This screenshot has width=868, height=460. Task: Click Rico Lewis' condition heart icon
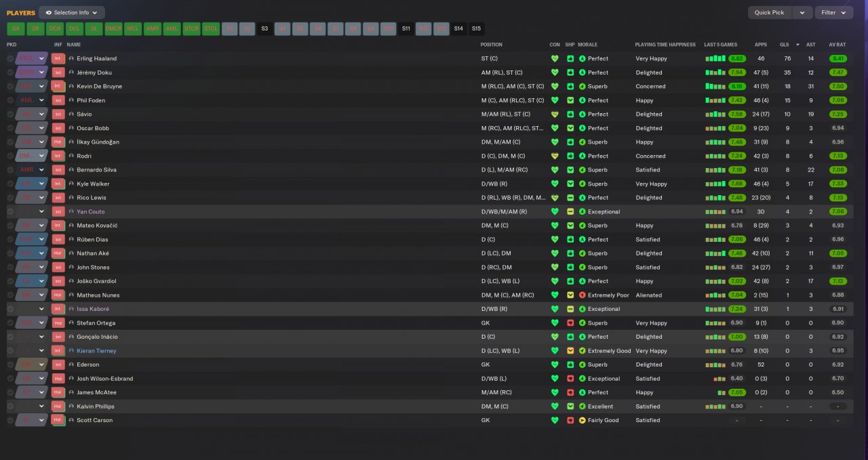coord(555,198)
